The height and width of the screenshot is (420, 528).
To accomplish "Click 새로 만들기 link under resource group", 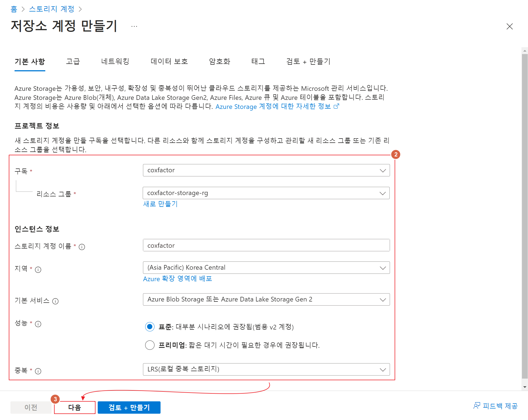I will click(x=160, y=204).
